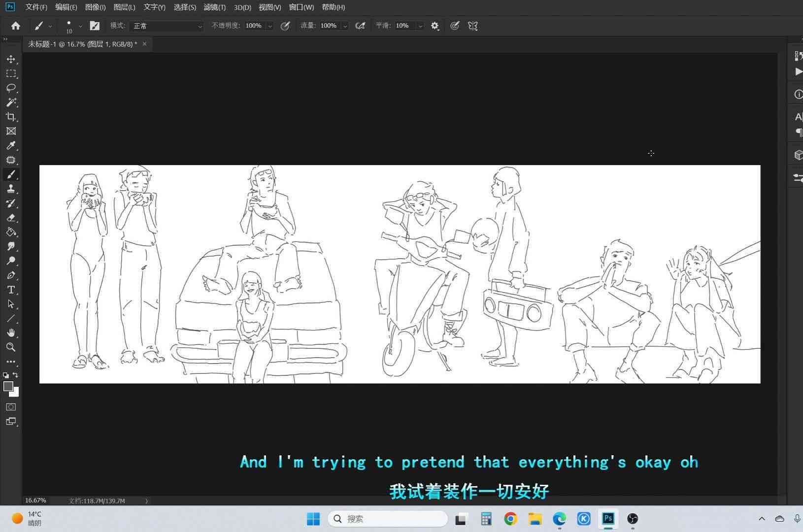Viewport: 803px width, 532px height.
Task: Enable airbrush-style build-up effect
Action: pos(361,26)
